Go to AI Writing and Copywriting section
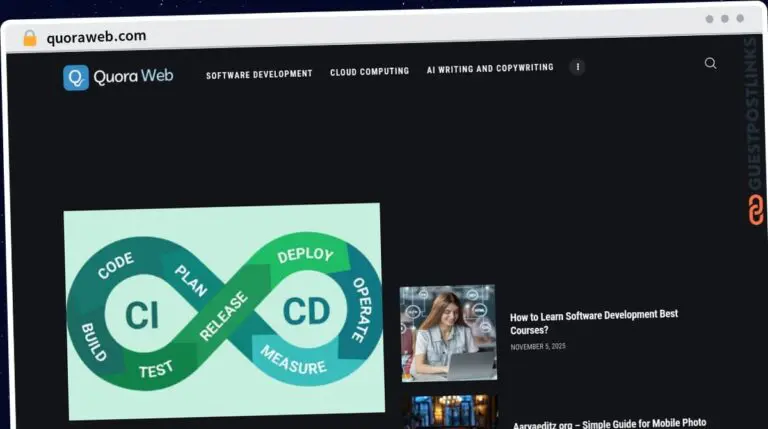This screenshot has height=429, width=768. pos(489,68)
